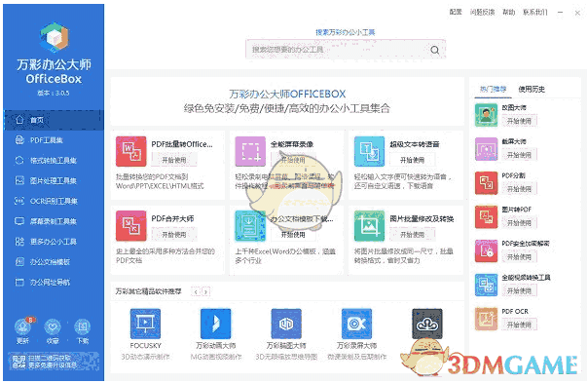This screenshot has width=588, height=383.
Task: Switch to the 使用历史 tab
Action: [x=532, y=90]
